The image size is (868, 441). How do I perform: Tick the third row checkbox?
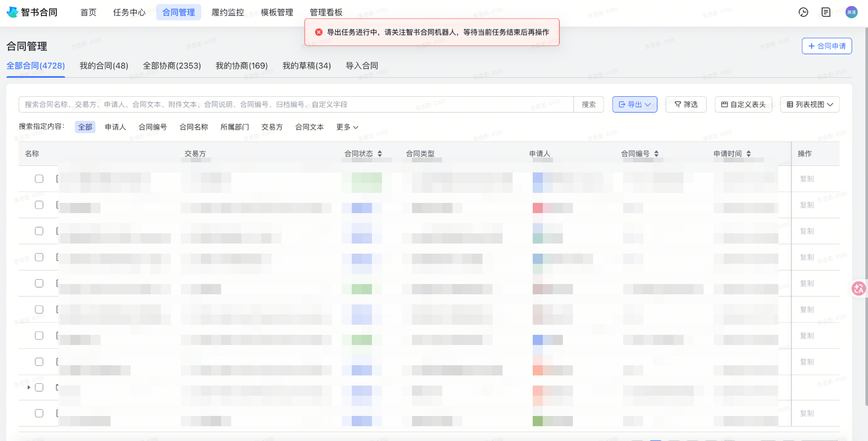(39, 231)
